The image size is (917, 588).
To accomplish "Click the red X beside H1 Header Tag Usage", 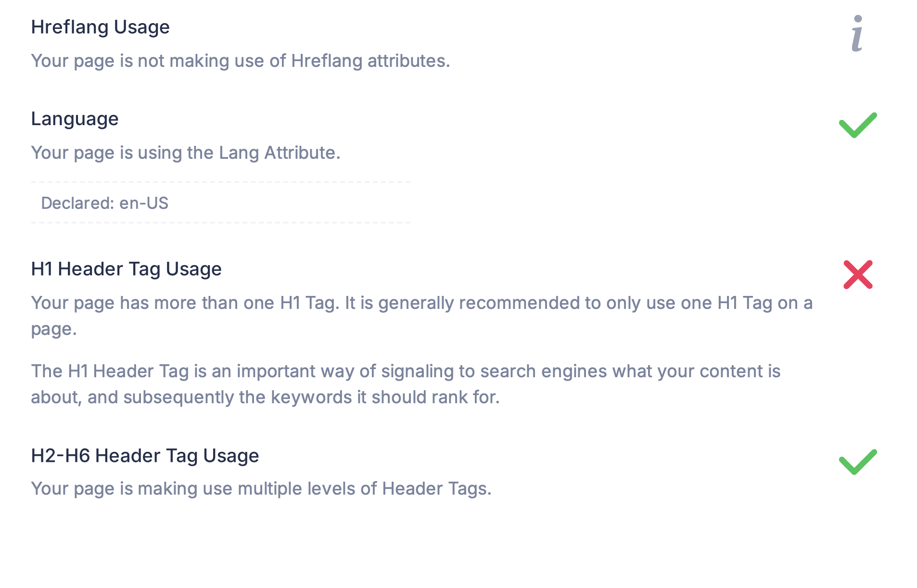I will tap(858, 275).
